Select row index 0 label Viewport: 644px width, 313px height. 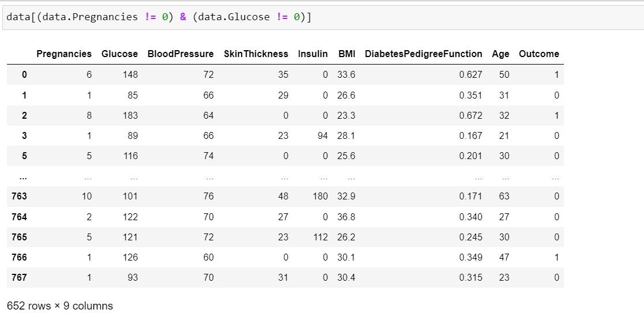point(24,75)
